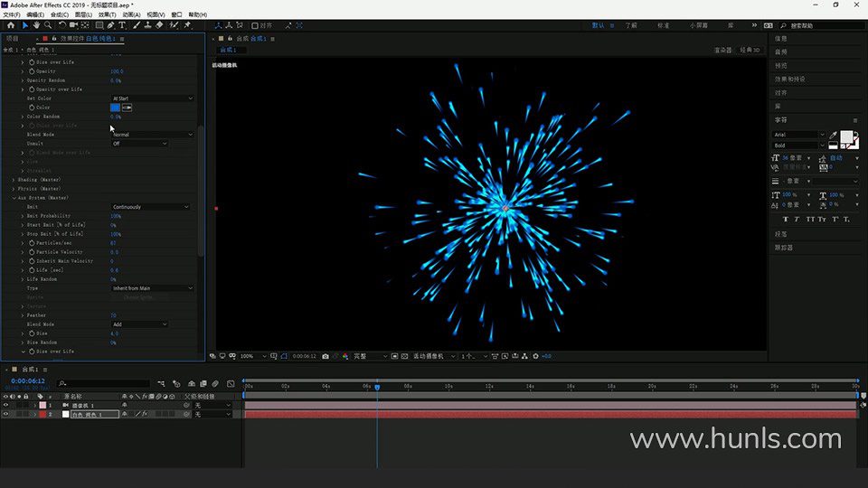Expand the Physics (Master) section
Image resolution: width=868 pixels, height=488 pixels.
click(x=14, y=189)
